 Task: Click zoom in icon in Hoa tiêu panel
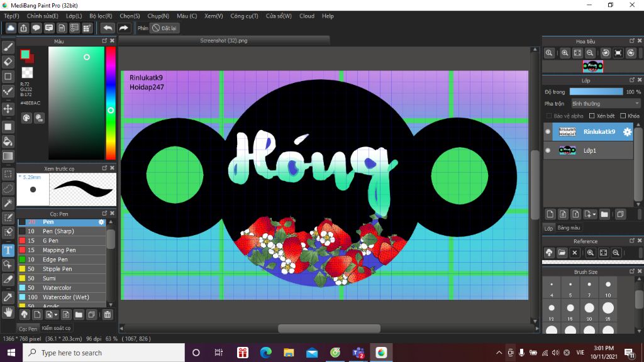click(x=565, y=53)
